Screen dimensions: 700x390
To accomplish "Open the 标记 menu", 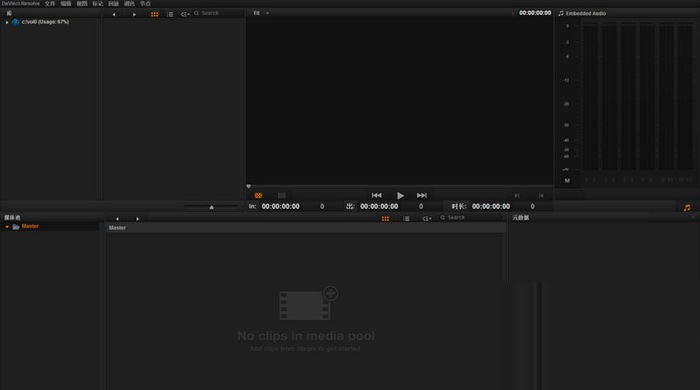I will click(x=98, y=4).
